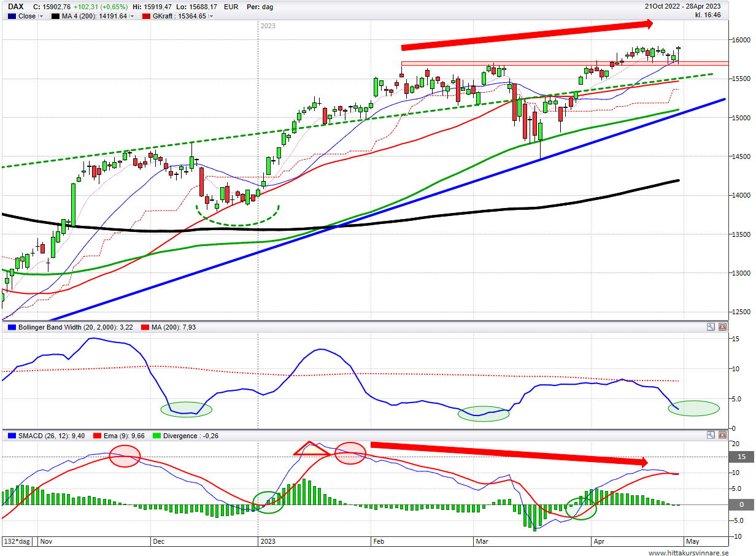Screen dimensions: 756x556
Task: Click the 2023 label on bottom time axis
Action: [x=269, y=542]
